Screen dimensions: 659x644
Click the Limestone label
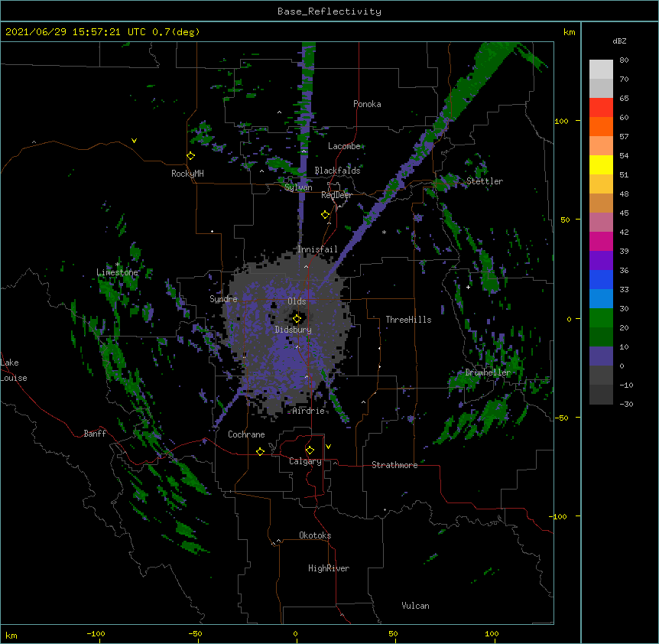pos(117,272)
